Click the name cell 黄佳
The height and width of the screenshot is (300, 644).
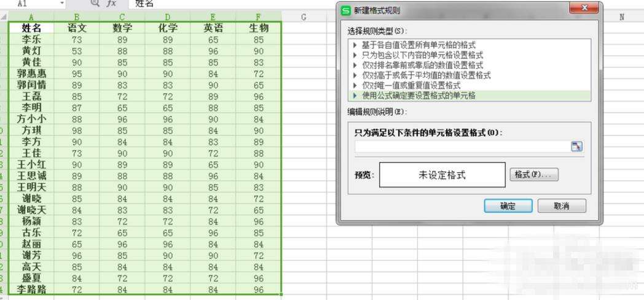(x=31, y=63)
